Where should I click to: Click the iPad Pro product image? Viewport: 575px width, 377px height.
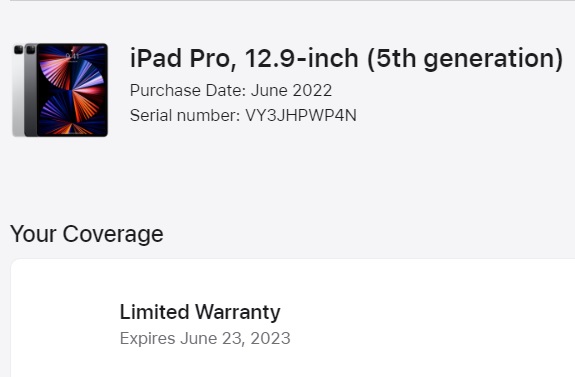pyautogui.click(x=60, y=90)
